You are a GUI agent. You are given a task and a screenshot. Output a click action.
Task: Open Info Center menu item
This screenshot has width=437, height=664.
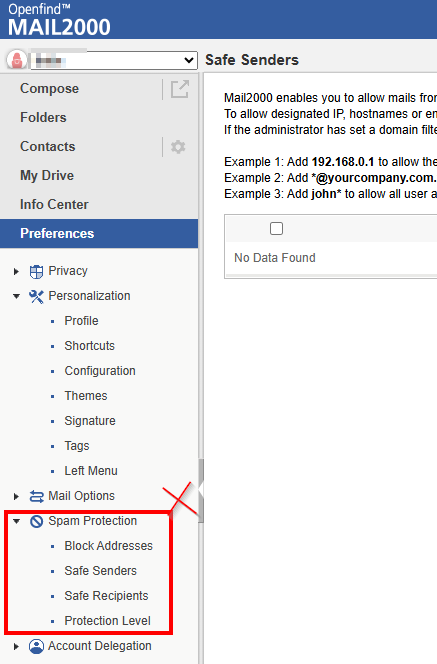pyautogui.click(x=54, y=205)
